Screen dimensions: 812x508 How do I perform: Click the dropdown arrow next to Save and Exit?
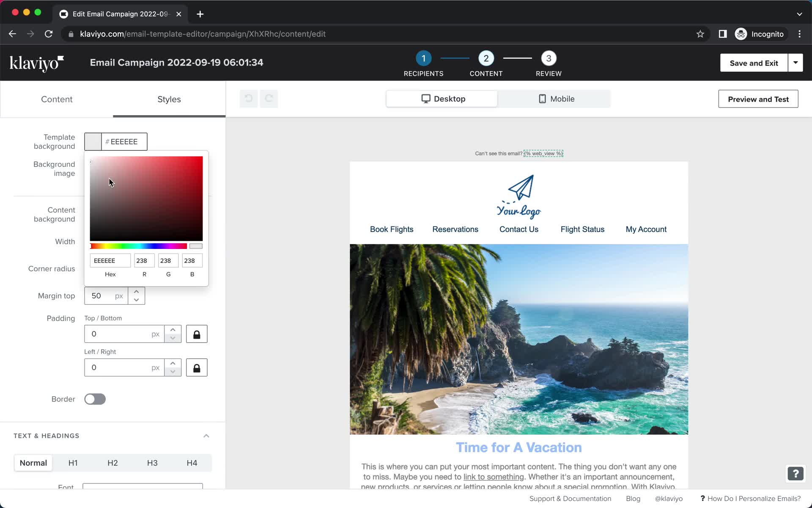pyautogui.click(x=796, y=63)
